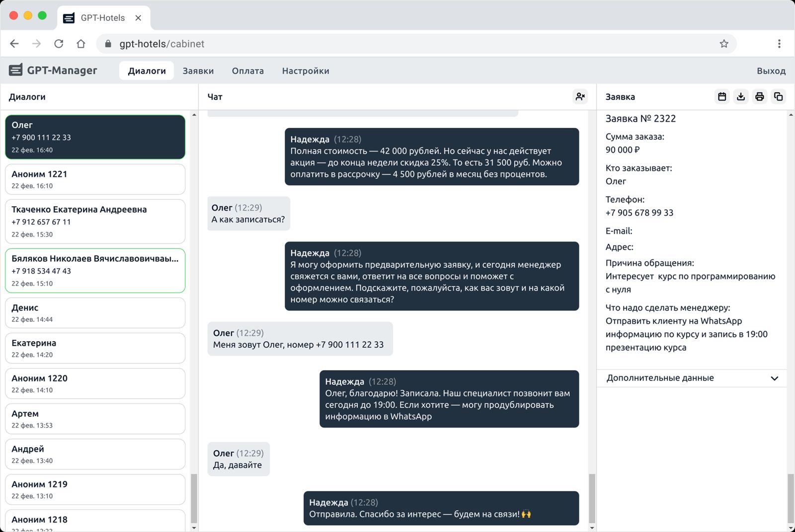Open the calendar icon in Заявка panel
The width and height of the screenshot is (795, 532).
722,96
